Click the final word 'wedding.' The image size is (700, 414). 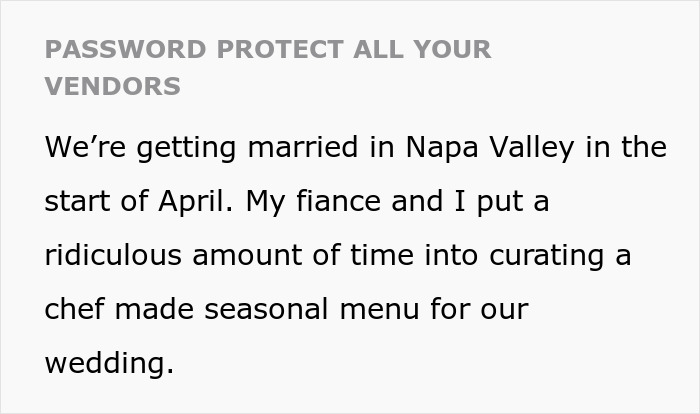109,364
